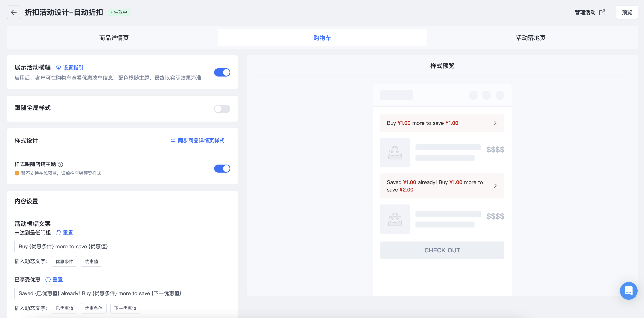Click the lightbulb 设置指引 icon
644x318 pixels.
58,67
